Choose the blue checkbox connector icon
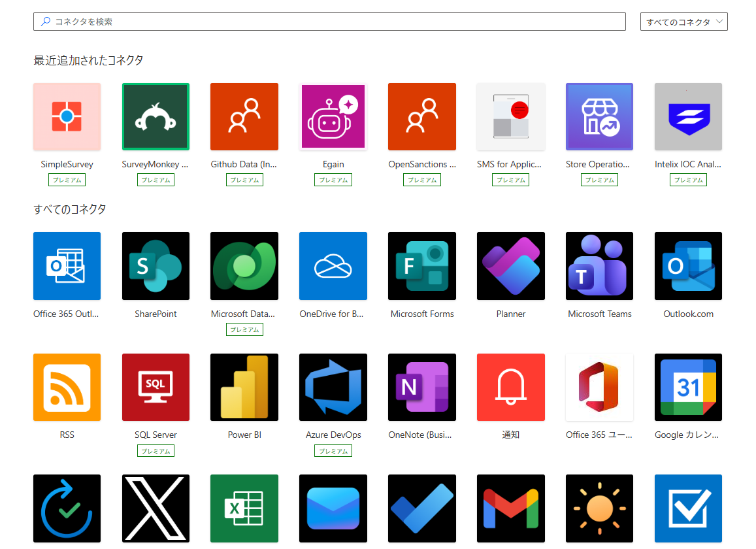Screen dimensions: 756x549 [688, 508]
